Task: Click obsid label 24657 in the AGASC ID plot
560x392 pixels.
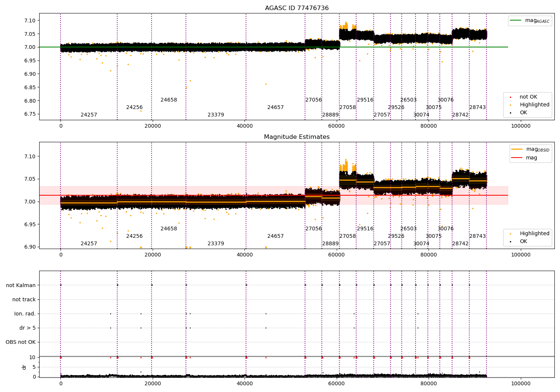Action: tap(276, 108)
